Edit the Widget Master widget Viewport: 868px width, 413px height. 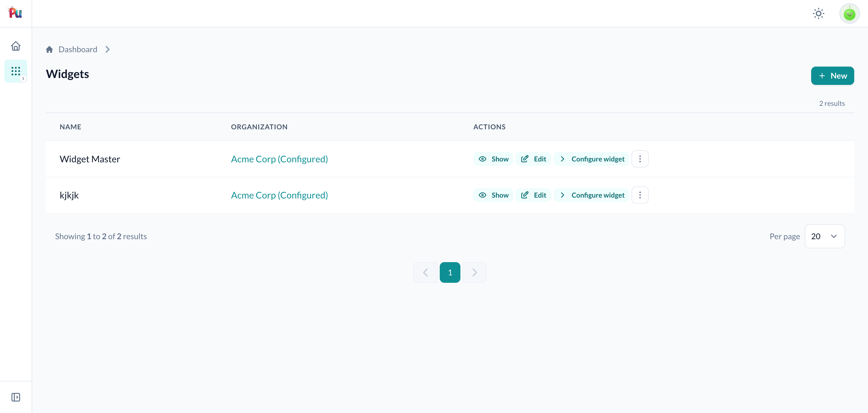(x=533, y=159)
